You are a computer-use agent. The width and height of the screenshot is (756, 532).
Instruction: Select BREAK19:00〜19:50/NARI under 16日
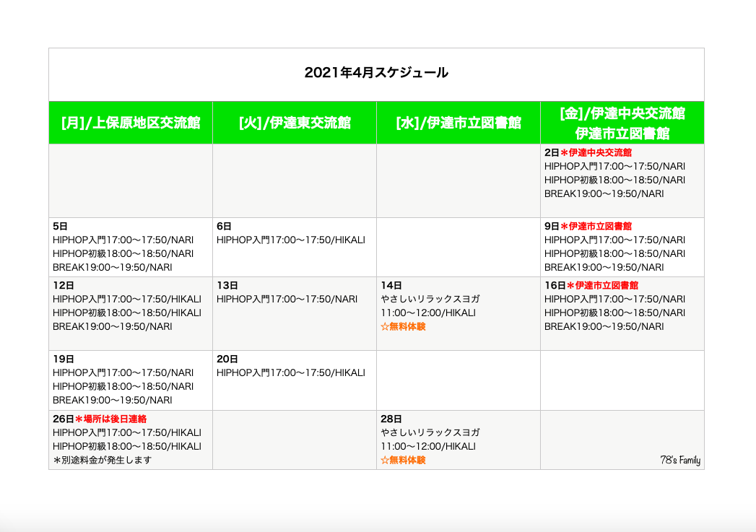coord(604,327)
